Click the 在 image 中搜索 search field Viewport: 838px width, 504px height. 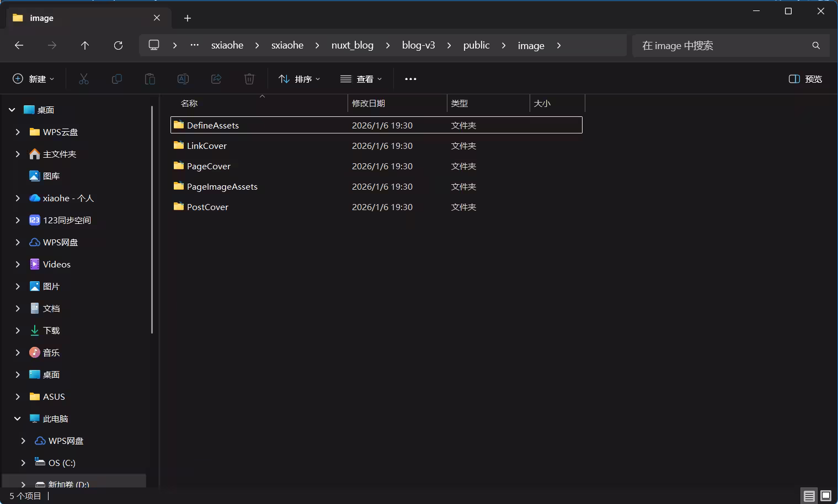(x=723, y=45)
